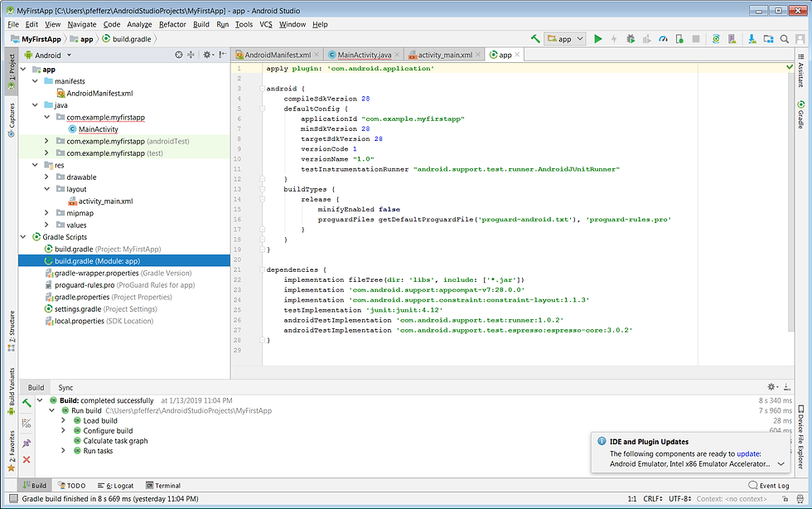Image resolution: width=812 pixels, height=509 pixels.
Task: Hide the Build tool window icon
Action: coord(787,386)
